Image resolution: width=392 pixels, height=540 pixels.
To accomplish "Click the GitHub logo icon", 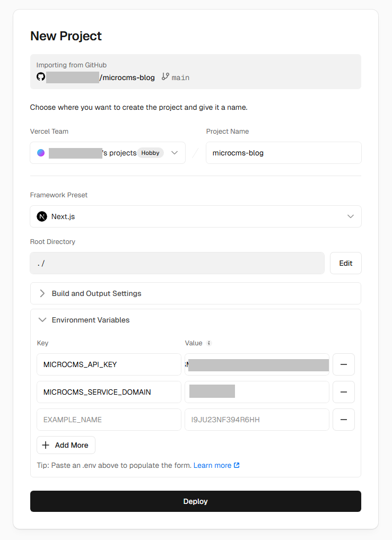I will [41, 77].
